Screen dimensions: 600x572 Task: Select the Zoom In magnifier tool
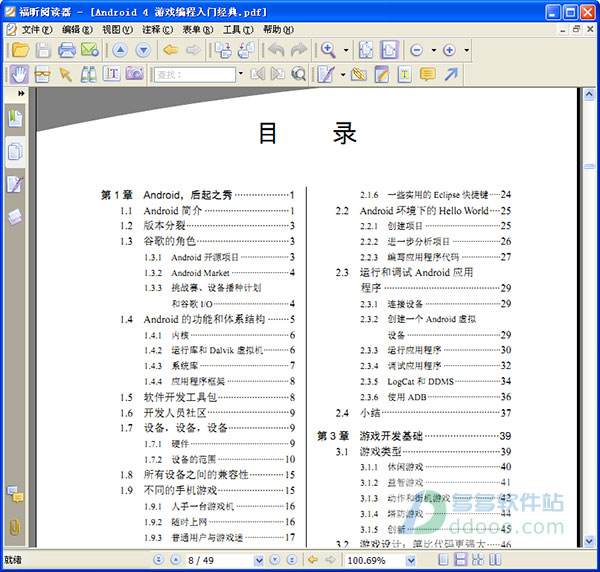pos(328,50)
